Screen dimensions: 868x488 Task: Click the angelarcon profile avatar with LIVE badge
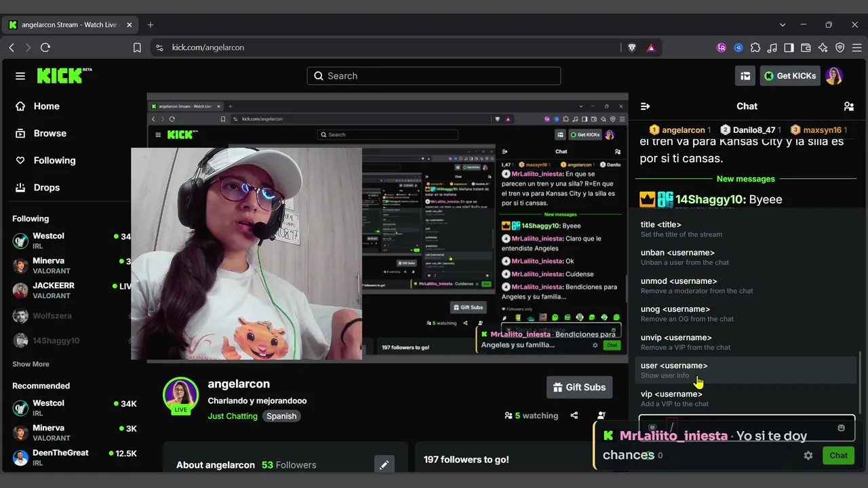180,395
